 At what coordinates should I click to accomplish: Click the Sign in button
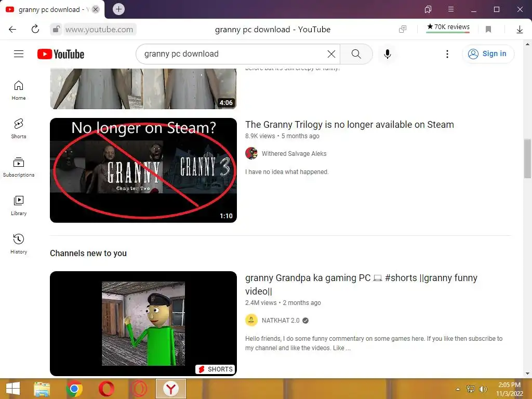[x=488, y=54]
